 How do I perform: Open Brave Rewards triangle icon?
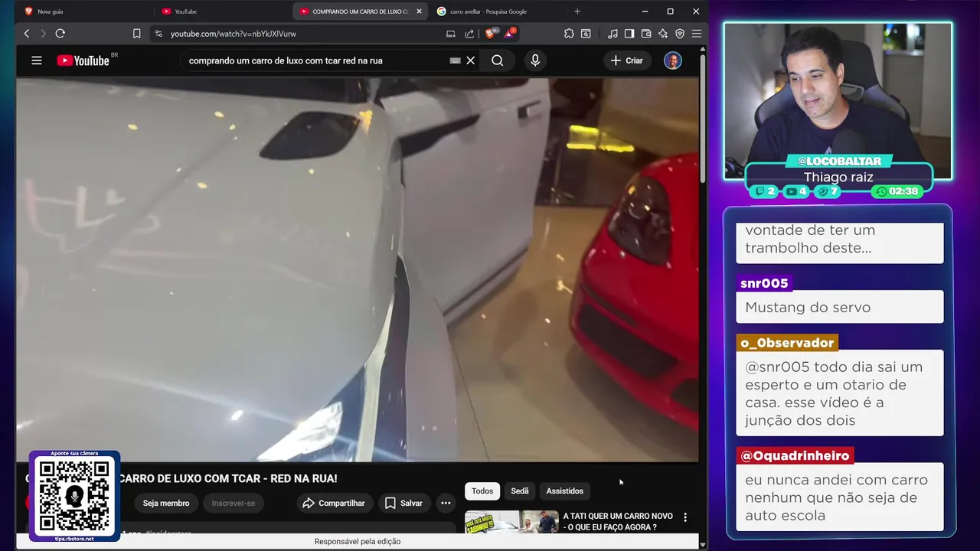[x=509, y=34]
